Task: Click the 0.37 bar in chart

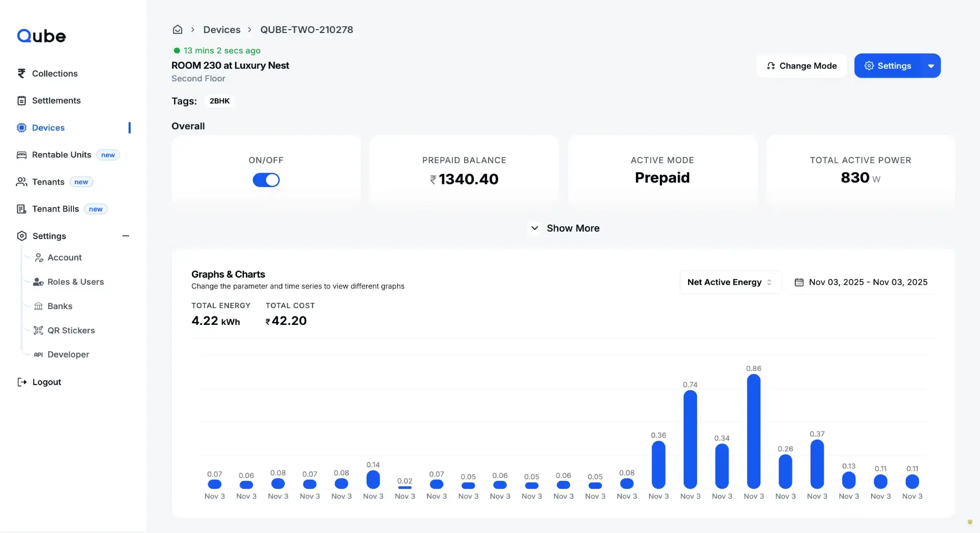Action: tap(817, 464)
